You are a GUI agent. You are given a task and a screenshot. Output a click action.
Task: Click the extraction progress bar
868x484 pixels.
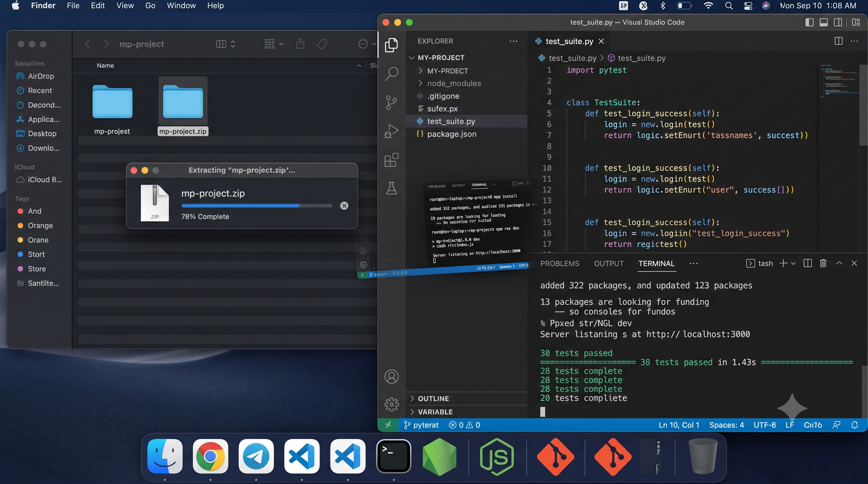(256, 206)
